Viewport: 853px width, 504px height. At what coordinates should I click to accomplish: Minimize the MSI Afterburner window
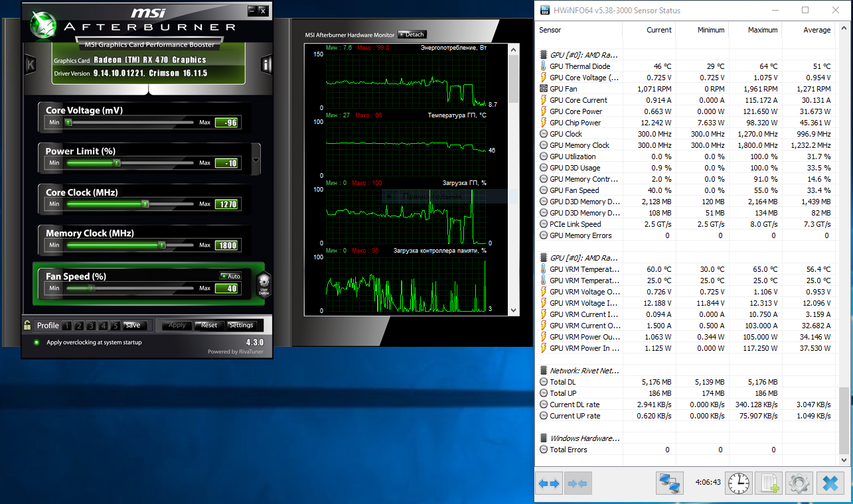(252, 11)
